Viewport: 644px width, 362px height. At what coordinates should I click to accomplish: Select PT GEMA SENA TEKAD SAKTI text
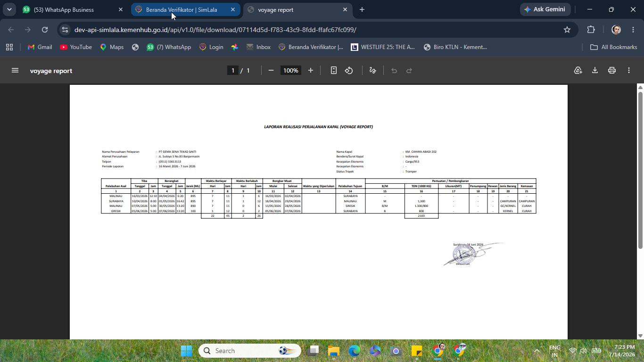(177, 152)
